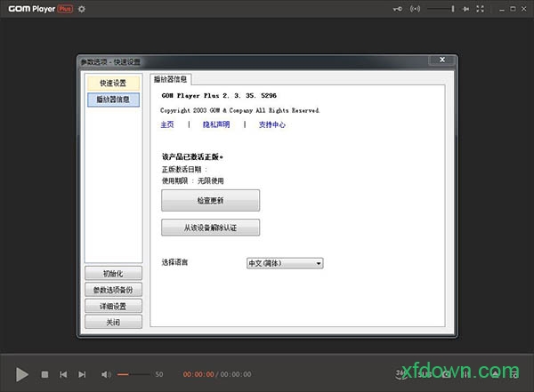This screenshot has width=534, height=392.
Task: Click the version text GOM Player Plus 2.3.35.5296
Action: pos(219,96)
